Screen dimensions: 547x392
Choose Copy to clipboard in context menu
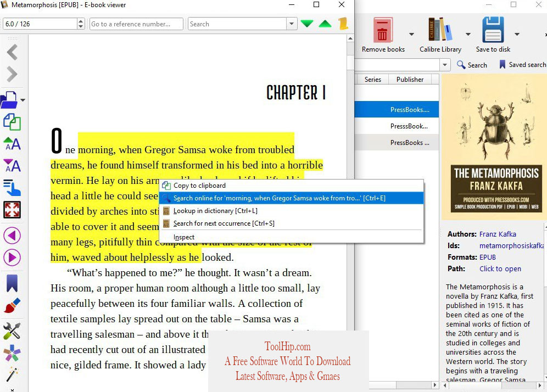click(291, 186)
